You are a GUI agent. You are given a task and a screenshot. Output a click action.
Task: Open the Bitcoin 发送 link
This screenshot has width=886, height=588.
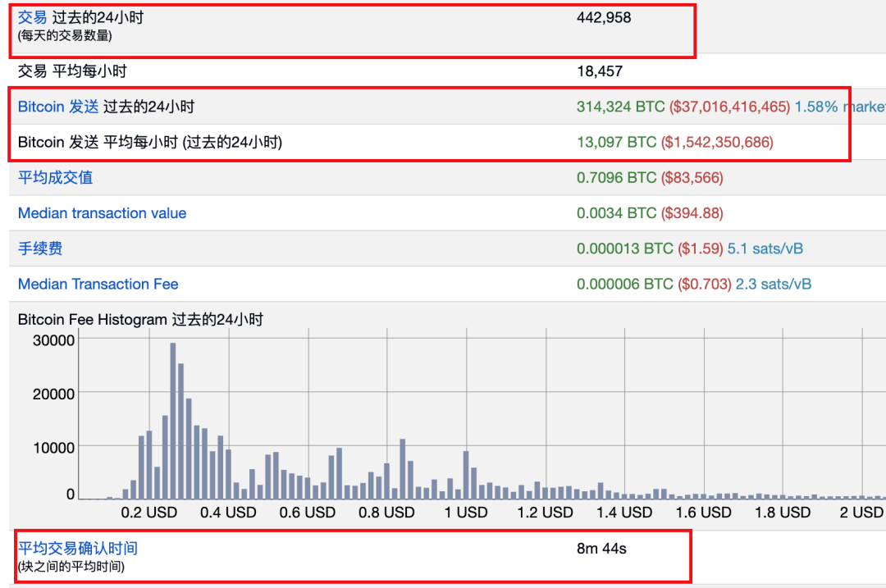[58, 107]
